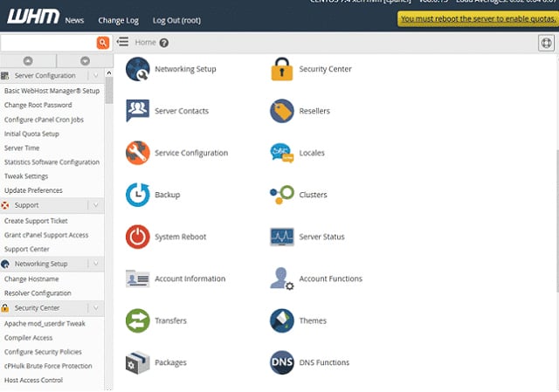
Task: Open the Server Status monitor icon
Action: click(281, 237)
